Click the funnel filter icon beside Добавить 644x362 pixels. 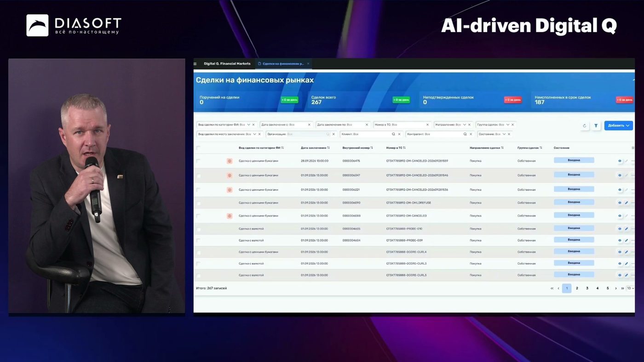pyautogui.click(x=596, y=125)
